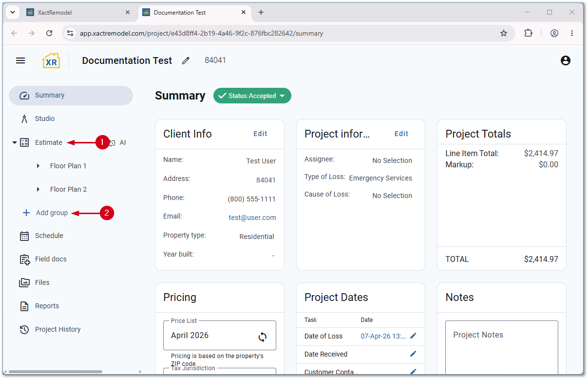Open Project History in the sidebar
Image resolution: width=588 pixels, height=379 pixels.
[x=58, y=329]
